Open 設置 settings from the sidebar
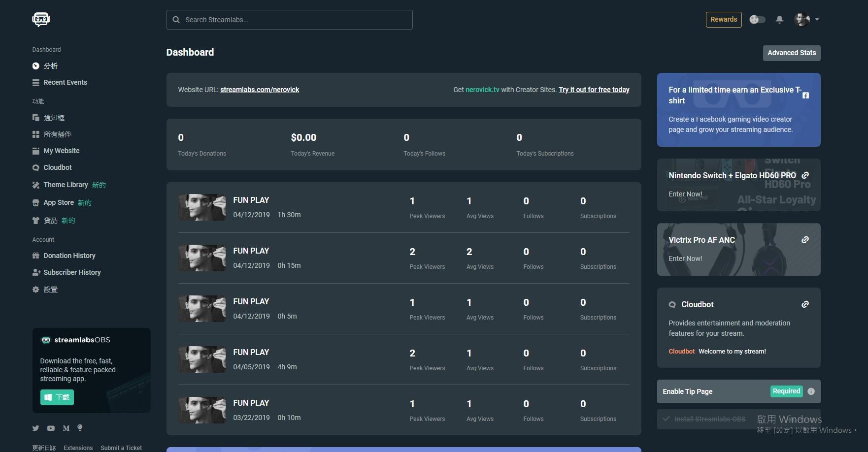This screenshot has height=452, width=868. click(50, 290)
